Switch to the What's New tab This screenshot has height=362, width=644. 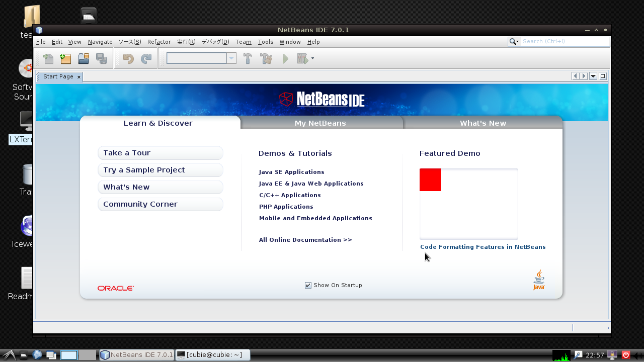(x=483, y=123)
